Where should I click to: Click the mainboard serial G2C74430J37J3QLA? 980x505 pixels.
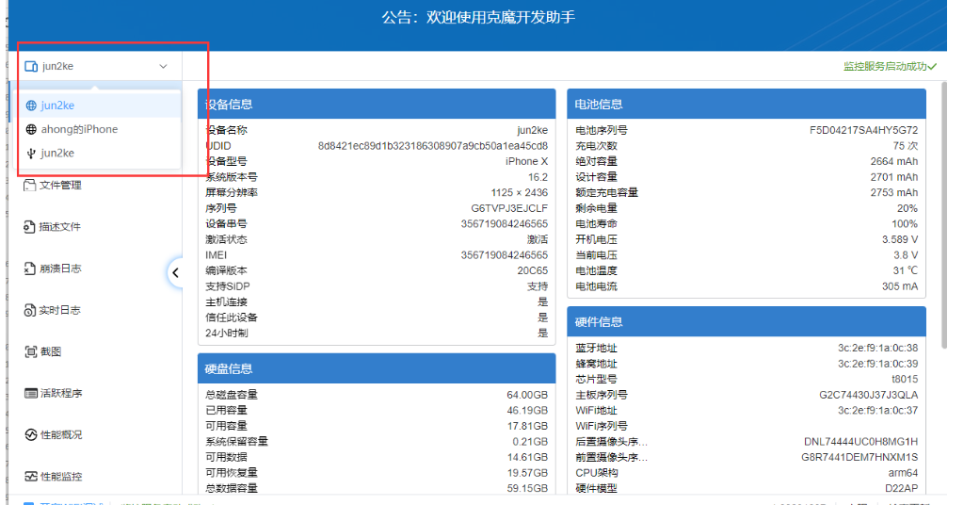point(869,395)
